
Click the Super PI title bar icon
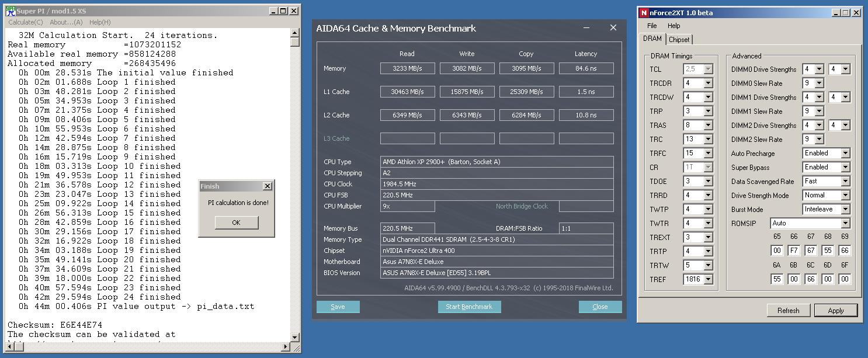(x=11, y=11)
